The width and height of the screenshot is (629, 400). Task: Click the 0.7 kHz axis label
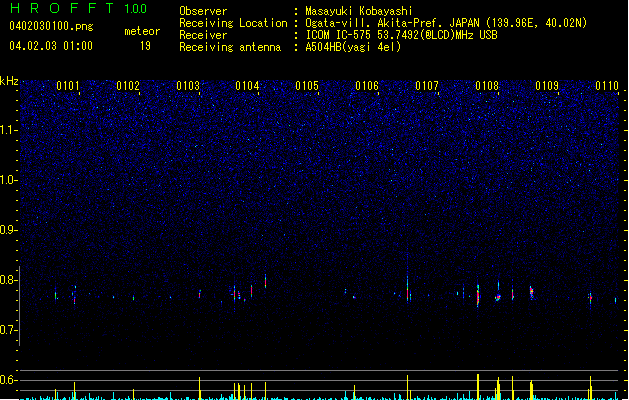pos(9,330)
